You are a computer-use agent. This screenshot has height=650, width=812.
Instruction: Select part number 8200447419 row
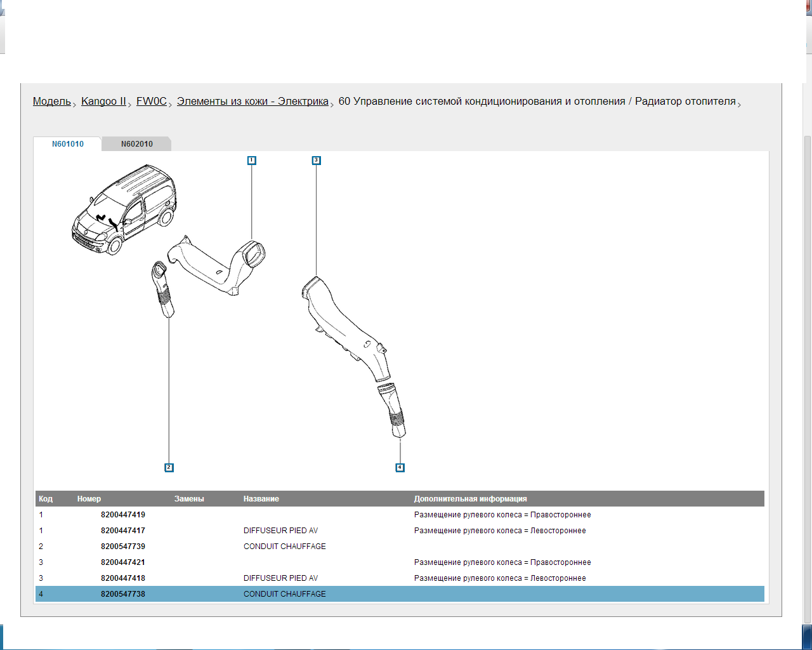[x=400, y=515]
